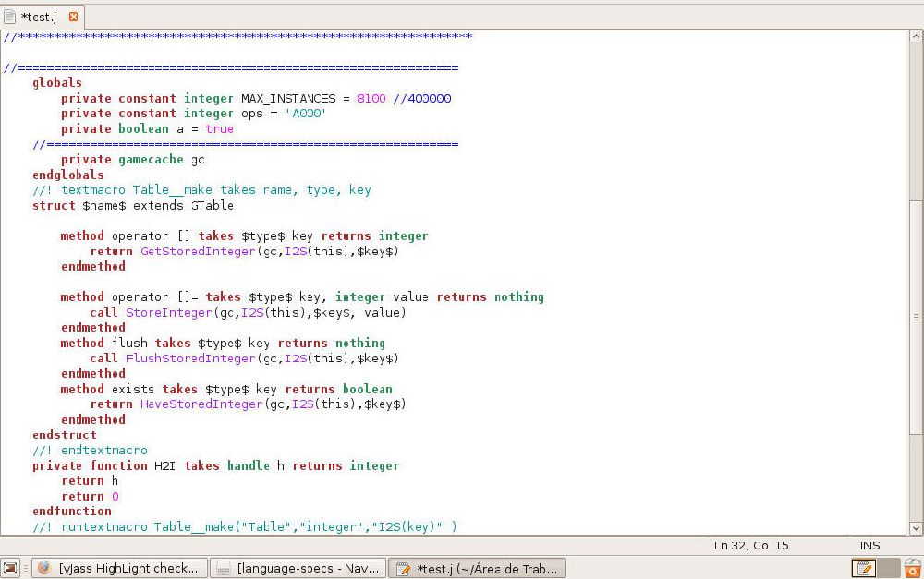Screen dimensions: 924x579
Task: Close the test.j tab with its X icon
Action: [x=73, y=17]
